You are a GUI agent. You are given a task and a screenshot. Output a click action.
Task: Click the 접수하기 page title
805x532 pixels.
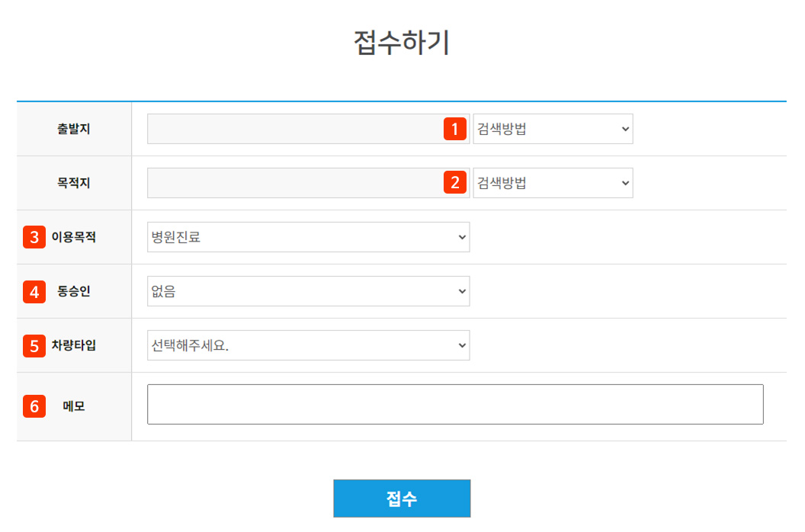(402, 43)
